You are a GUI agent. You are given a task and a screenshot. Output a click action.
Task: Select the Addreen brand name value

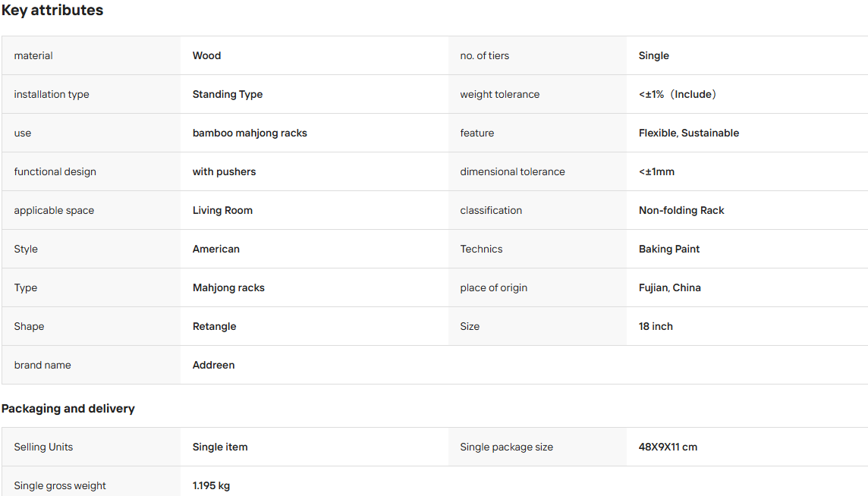click(214, 365)
